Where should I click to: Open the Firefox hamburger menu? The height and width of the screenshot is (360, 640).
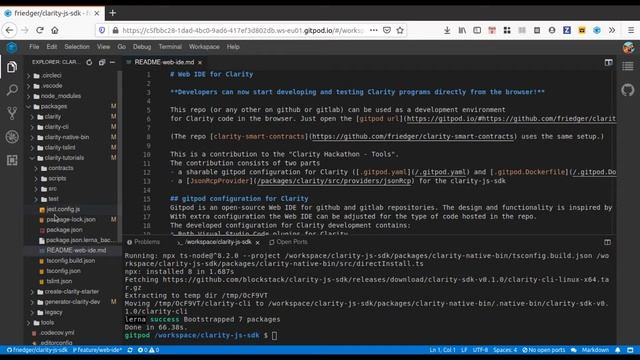pyautogui.click(x=631, y=30)
